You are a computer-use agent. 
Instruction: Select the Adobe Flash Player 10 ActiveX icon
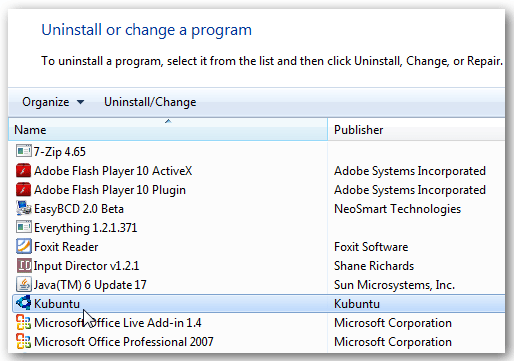(x=23, y=170)
